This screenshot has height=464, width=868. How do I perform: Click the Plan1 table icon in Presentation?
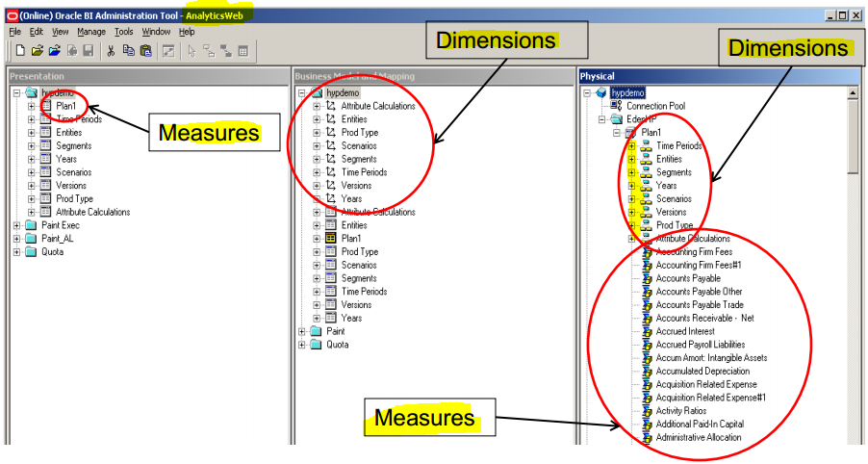[x=46, y=106]
